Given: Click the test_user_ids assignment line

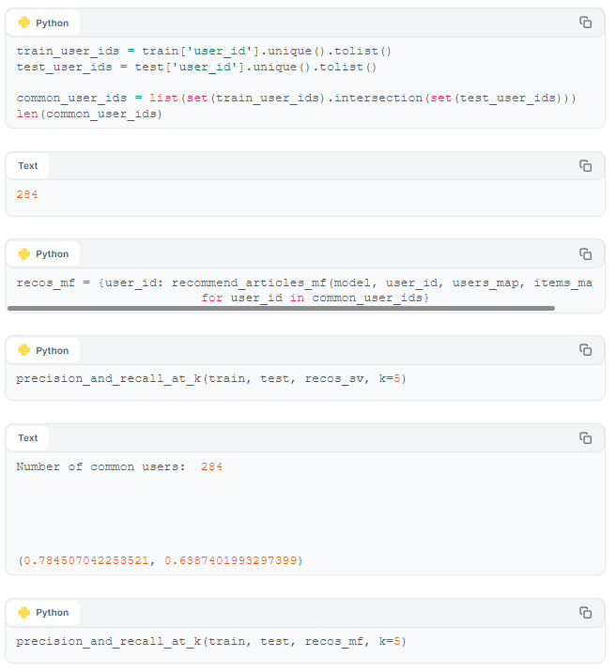Looking at the screenshot, I should 196,68.
